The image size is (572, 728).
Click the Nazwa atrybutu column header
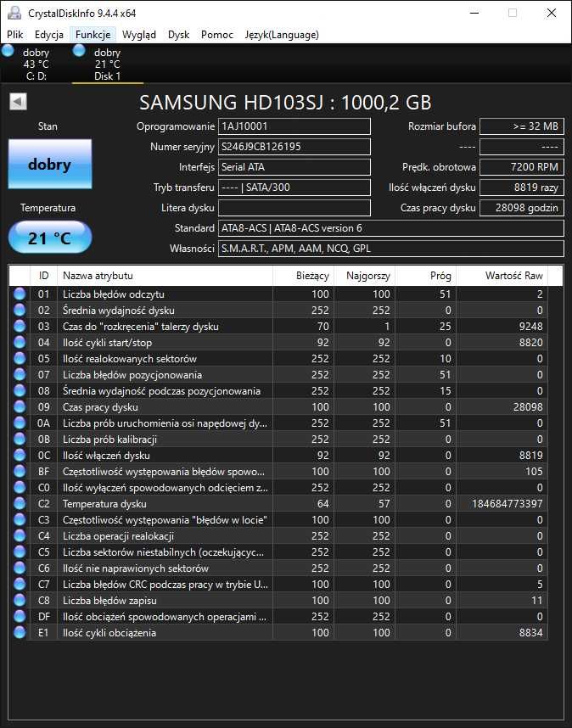165,276
